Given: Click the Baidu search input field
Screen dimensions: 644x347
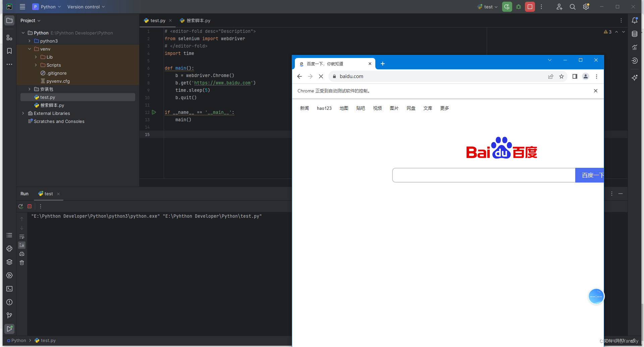Looking at the screenshot, I should click(484, 175).
